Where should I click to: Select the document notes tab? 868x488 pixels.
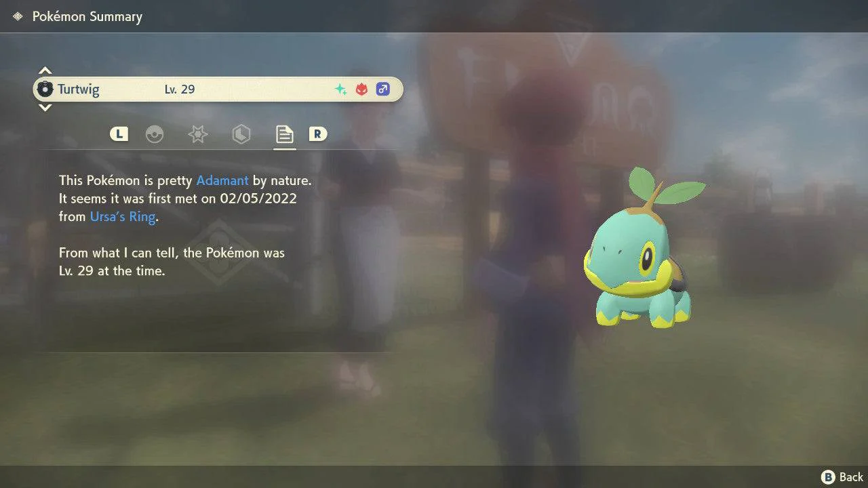pos(284,134)
